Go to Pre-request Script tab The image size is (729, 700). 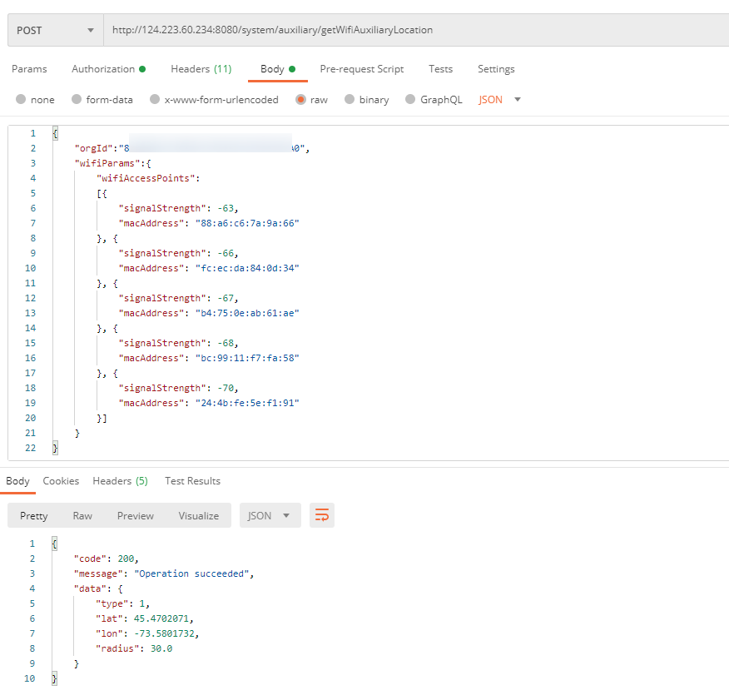(361, 69)
